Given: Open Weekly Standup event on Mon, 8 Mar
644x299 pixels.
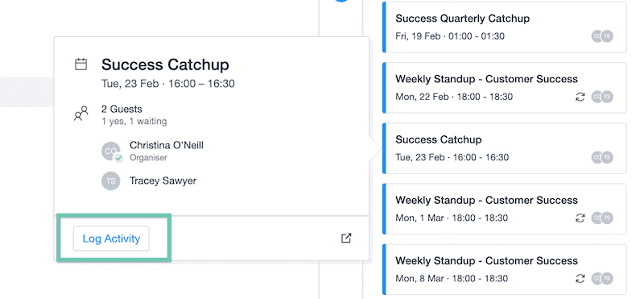Looking at the screenshot, I should click(x=505, y=269).
